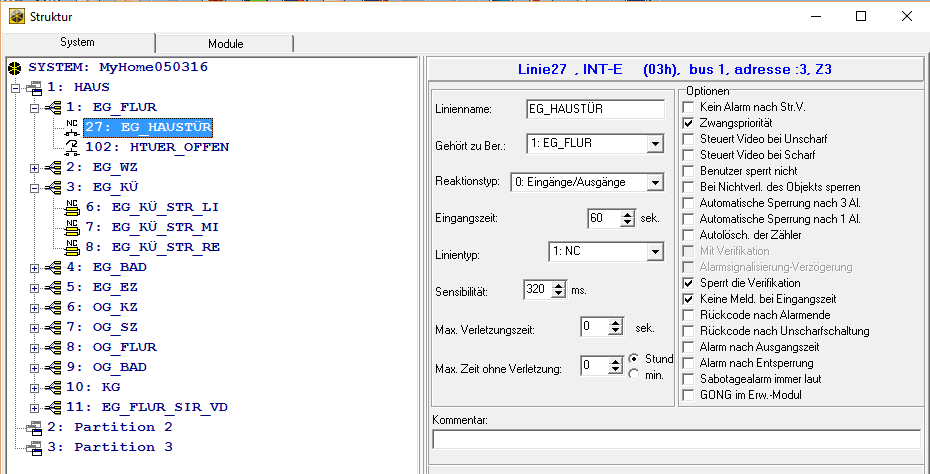Screen dimensions: 930x474
Task: Click the NC zone icon beside EG_HAUSTÜR
Action: click(x=72, y=127)
